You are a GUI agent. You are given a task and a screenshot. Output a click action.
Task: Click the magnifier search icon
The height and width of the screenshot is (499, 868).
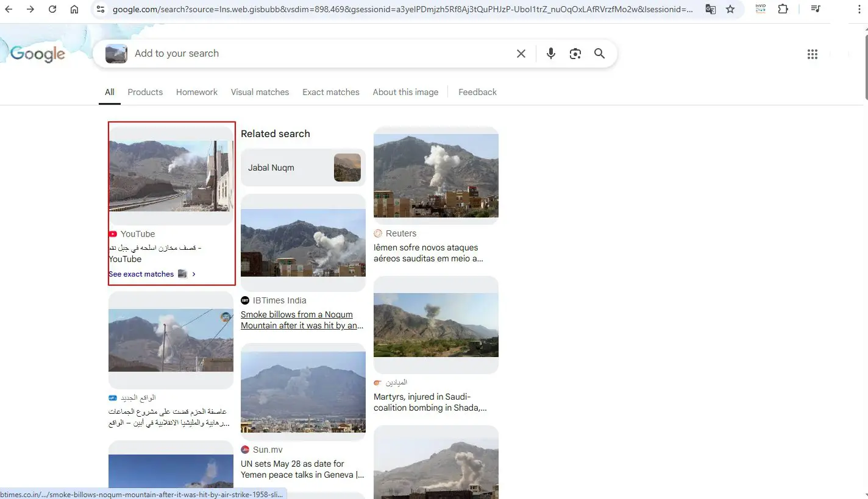(x=600, y=54)
